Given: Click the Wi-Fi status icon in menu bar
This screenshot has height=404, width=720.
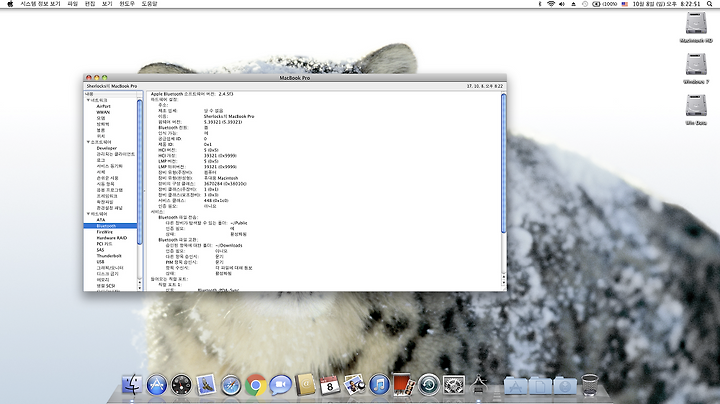Looking at the screenshot, I should 551,4.
